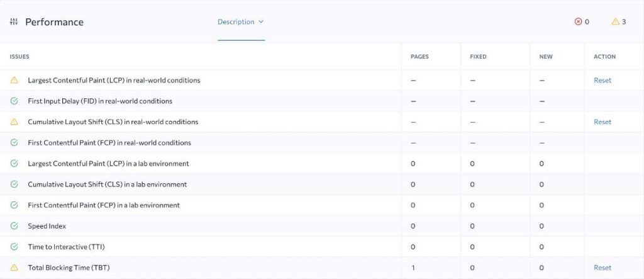Reset the Total Blocking Time issue

click(x=602, y=268)
